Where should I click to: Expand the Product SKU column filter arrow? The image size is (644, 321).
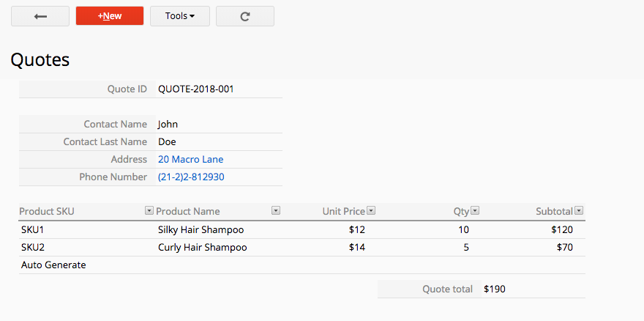pyautogui.click(x=149, y=211)
